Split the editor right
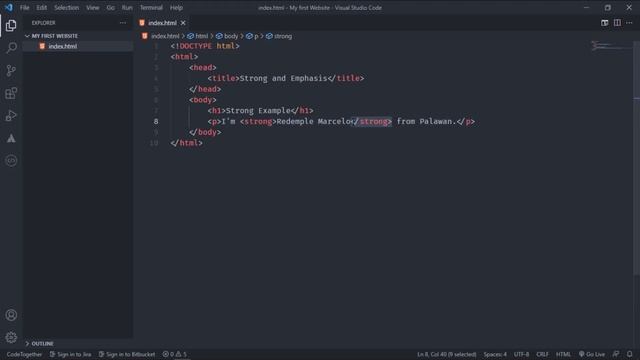Screen dimensions: 640x360 [617, 23]
